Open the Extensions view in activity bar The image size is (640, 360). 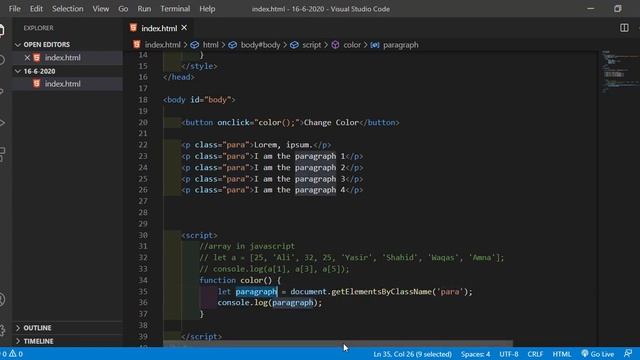2,154
